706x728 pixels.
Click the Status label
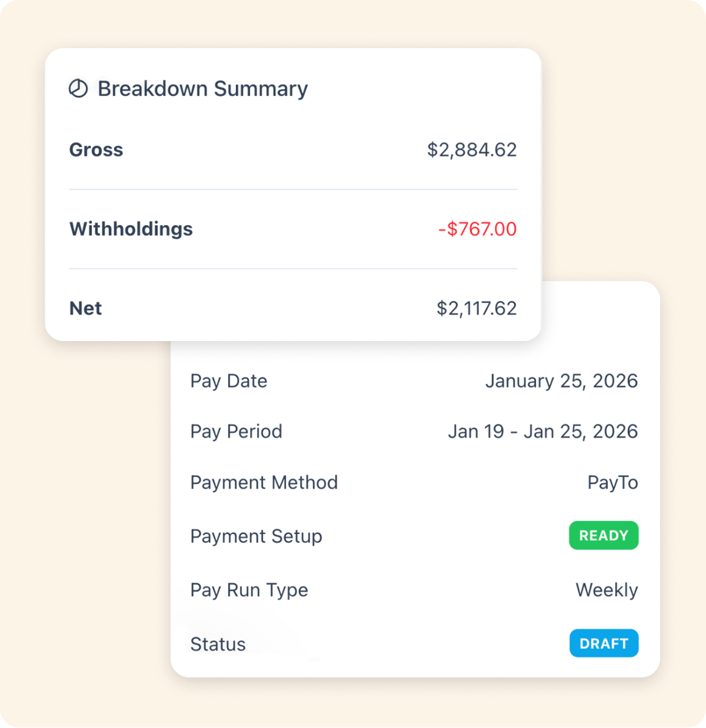point(218,644)
